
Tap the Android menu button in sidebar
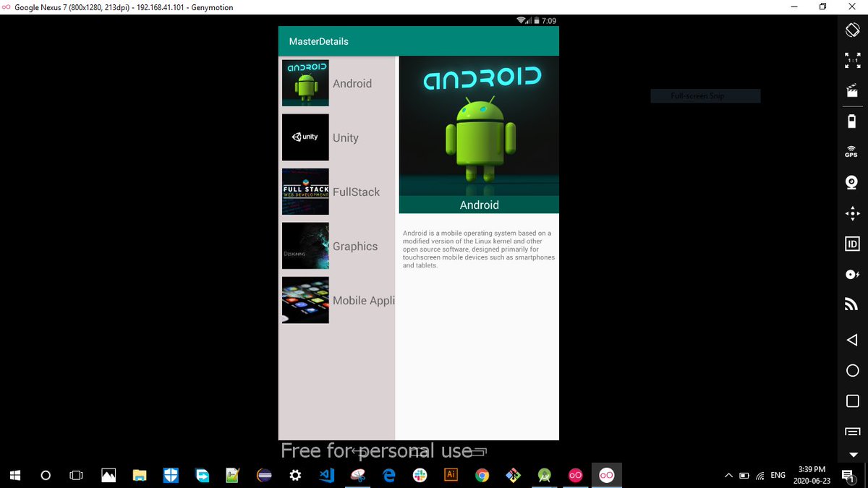(852, 432)
